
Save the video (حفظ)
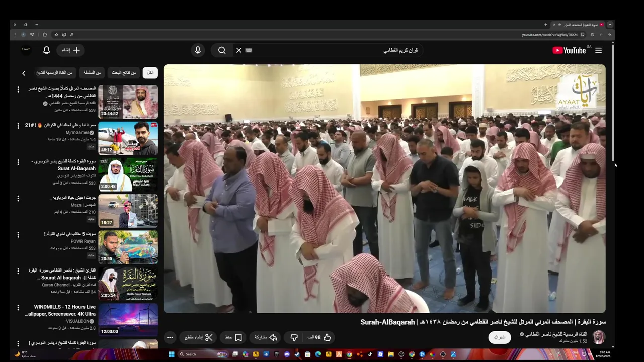tap(233, 337)
